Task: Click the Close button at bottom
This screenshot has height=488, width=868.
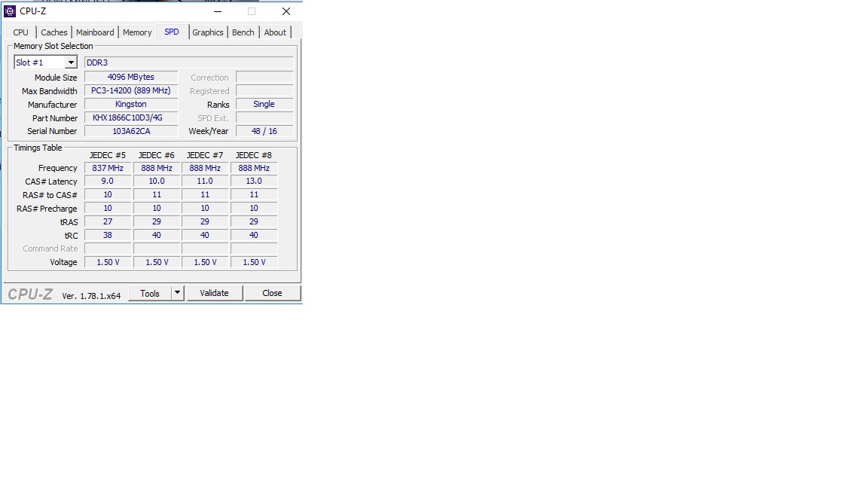Action: point(272,293)
